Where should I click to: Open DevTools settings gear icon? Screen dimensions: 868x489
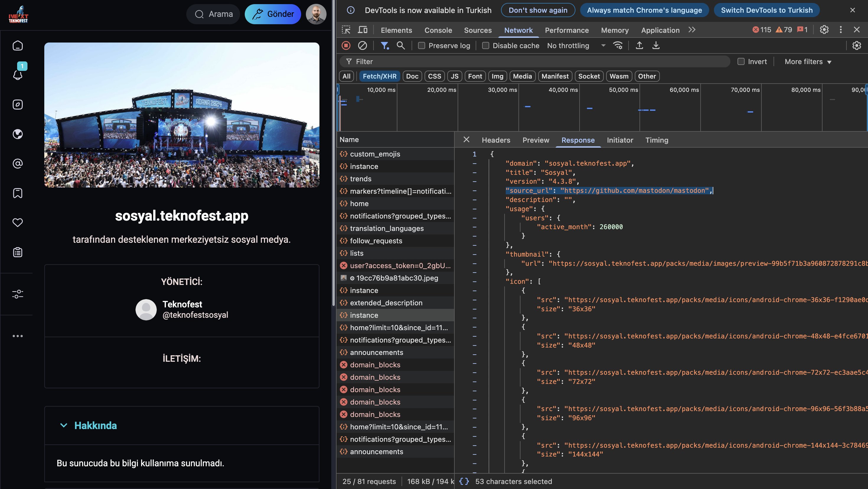[824, 30]
